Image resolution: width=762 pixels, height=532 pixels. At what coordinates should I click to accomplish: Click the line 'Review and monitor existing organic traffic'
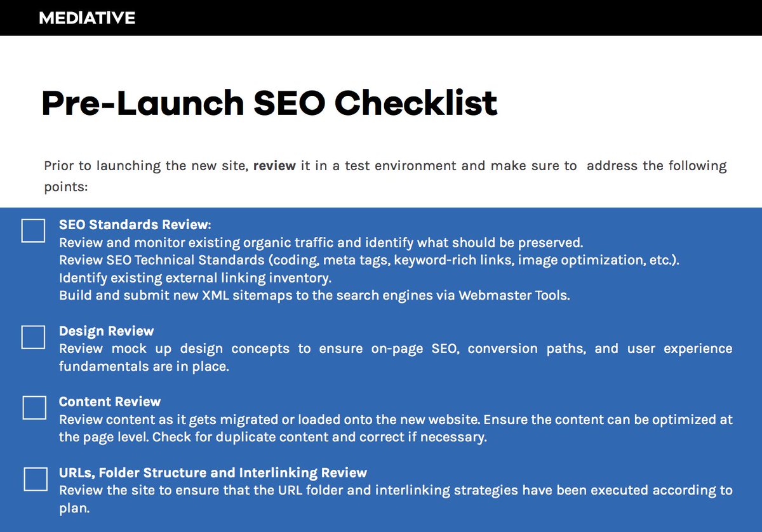tap(321, 243)
